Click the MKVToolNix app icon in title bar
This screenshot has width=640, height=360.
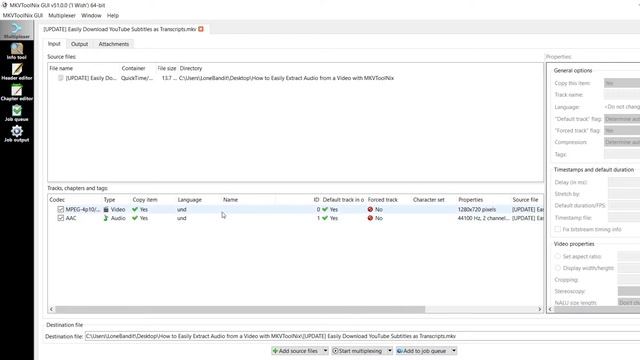tap(4, 5)
